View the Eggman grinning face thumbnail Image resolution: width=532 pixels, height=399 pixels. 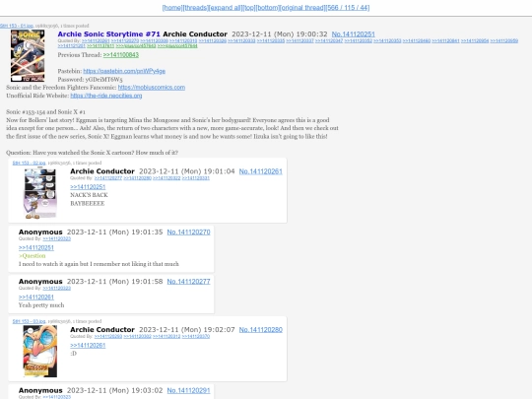click(40, 351)
